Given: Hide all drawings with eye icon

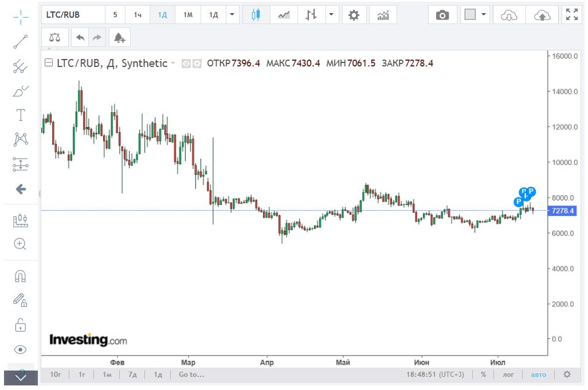Looking at the screenshot, I should pyautogui.click(x=21, y=349).
